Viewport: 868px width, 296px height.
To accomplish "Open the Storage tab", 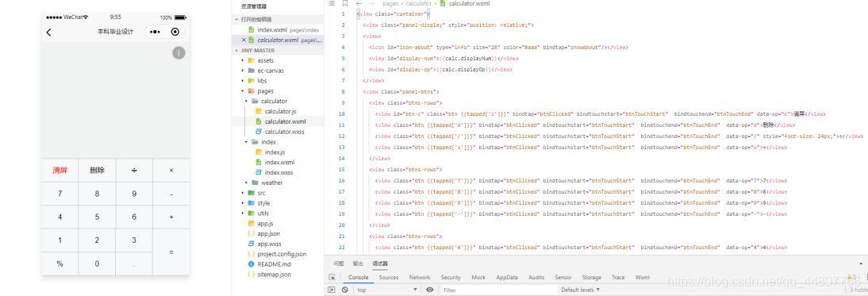I will (591, 277).
